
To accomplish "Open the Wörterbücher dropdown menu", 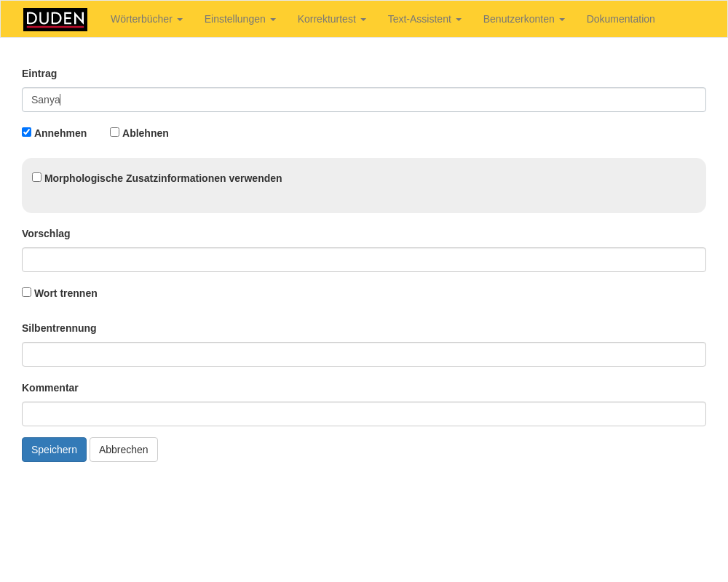I will 146,19.
